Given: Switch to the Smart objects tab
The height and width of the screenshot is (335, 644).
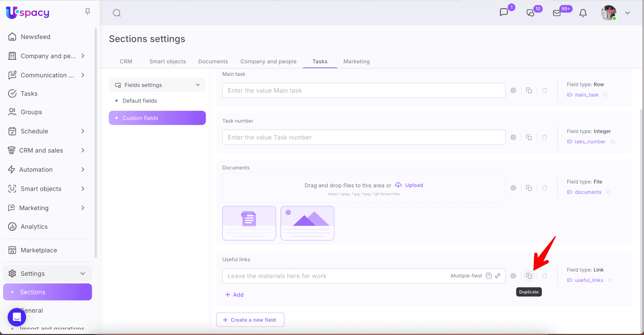Looking at the screenshot, I should pos(167,61).
